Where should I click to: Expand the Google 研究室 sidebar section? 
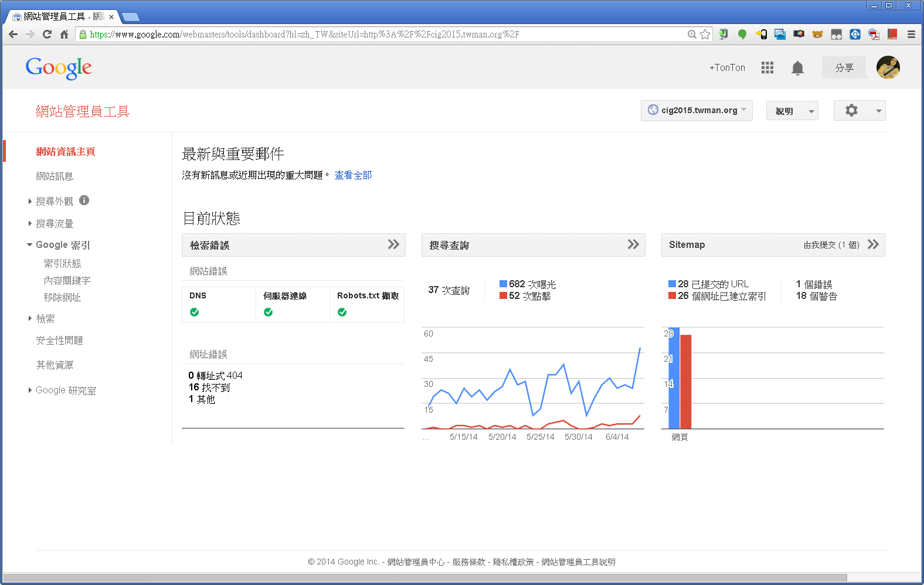[x=30, y=390]
